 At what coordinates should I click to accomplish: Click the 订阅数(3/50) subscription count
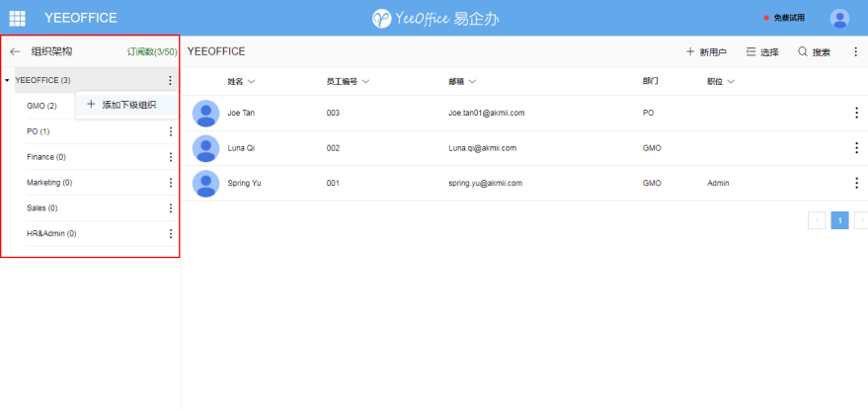152,52
